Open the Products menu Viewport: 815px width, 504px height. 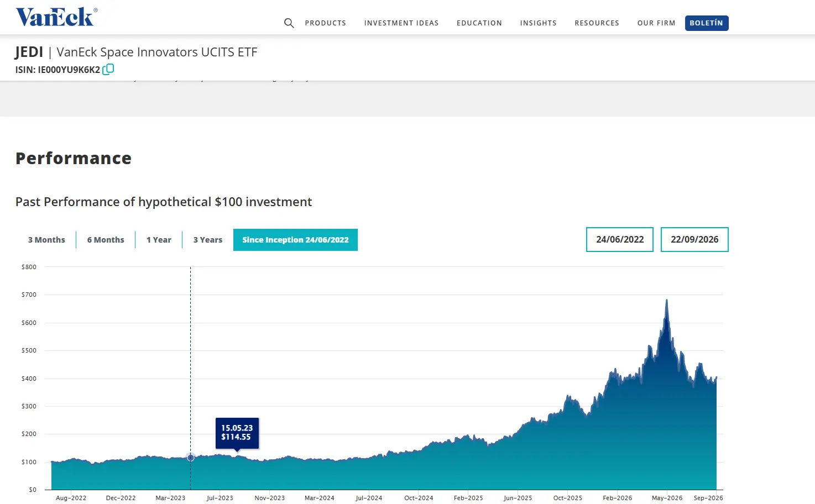point(325,23)
